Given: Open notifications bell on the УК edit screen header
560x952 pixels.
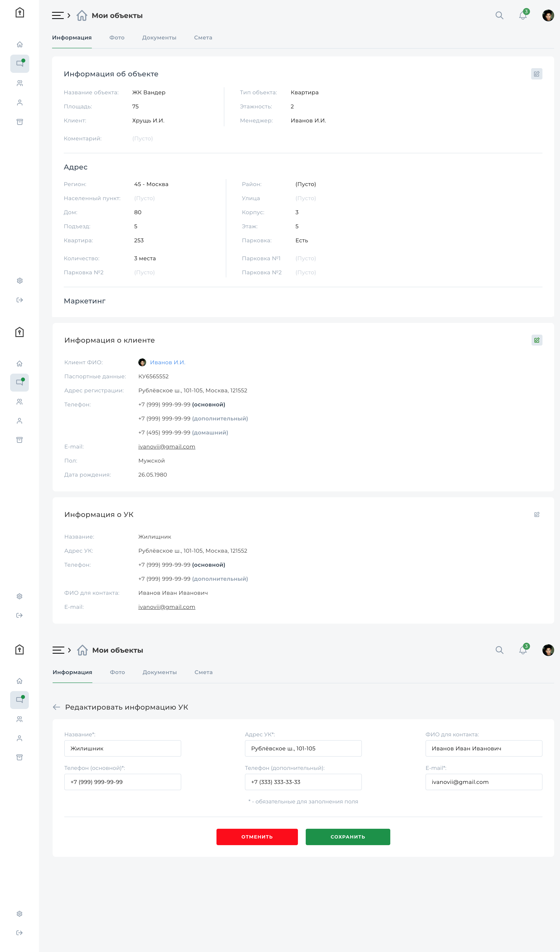Looking at the screenshot, I should tap(523, 650).
